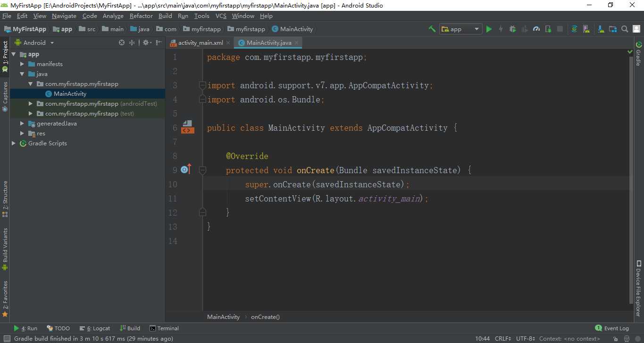Open the Build tool window at bottom

pos(131,328)
